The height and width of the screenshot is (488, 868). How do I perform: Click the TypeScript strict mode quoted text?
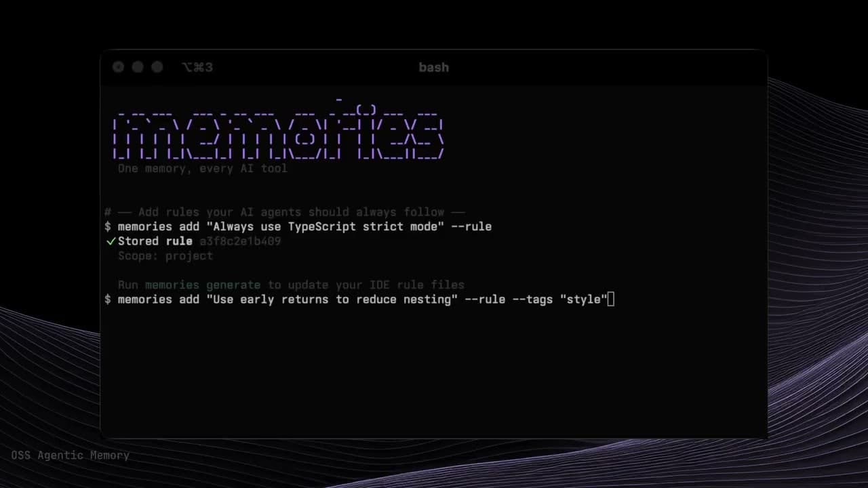click(322, 226)
